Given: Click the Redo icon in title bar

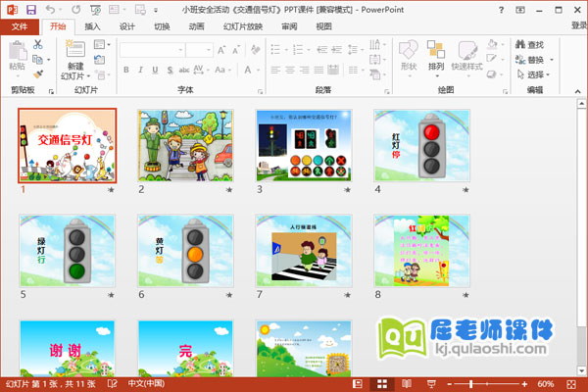Looking at the screenshot, I should 75,10.
